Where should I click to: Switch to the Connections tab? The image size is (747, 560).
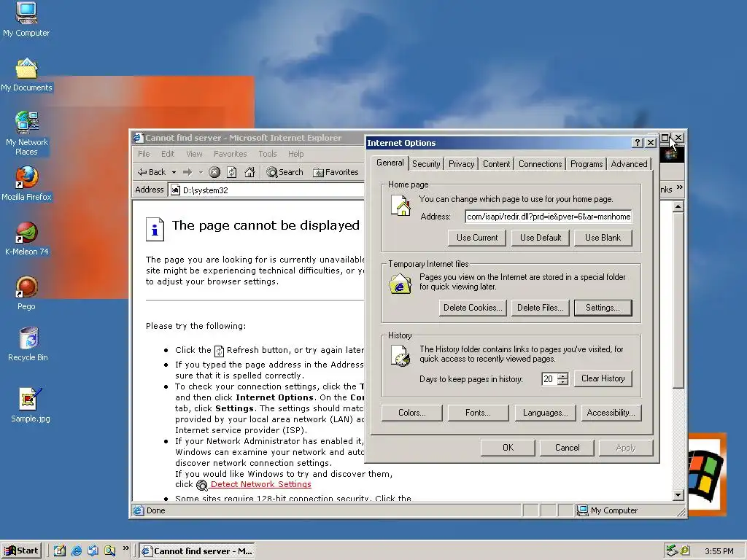540,164
